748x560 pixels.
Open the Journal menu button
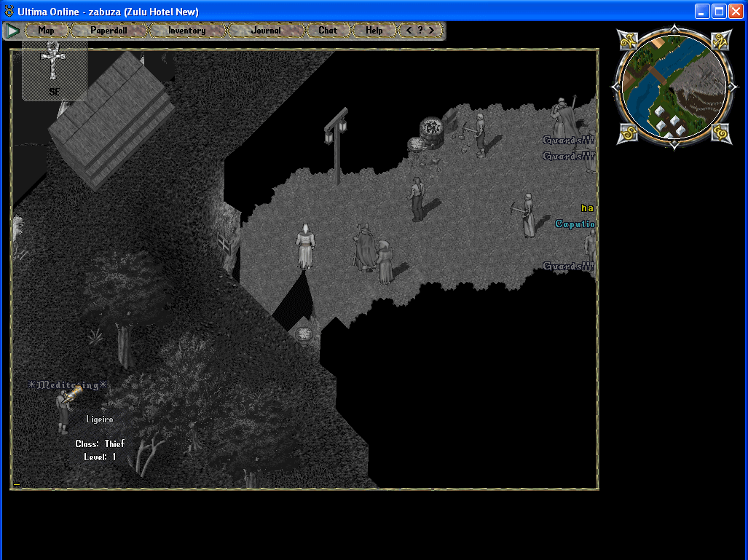266,31
